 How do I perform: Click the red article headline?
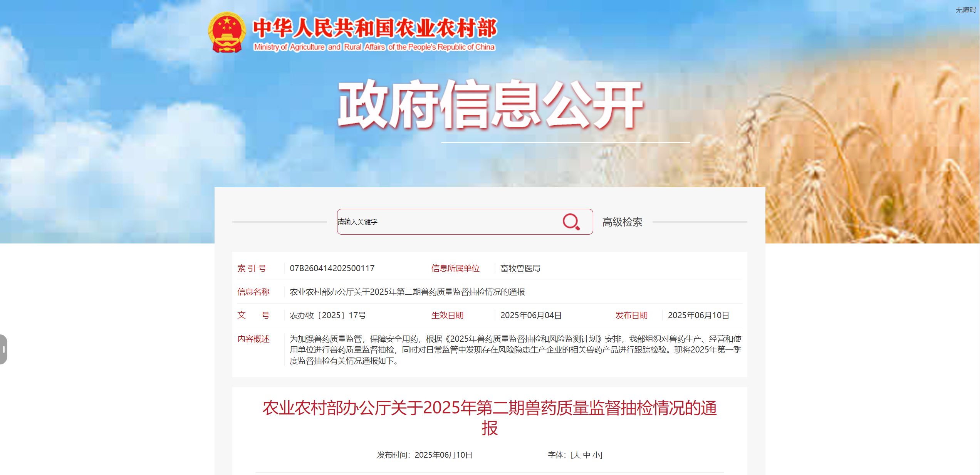490,418
